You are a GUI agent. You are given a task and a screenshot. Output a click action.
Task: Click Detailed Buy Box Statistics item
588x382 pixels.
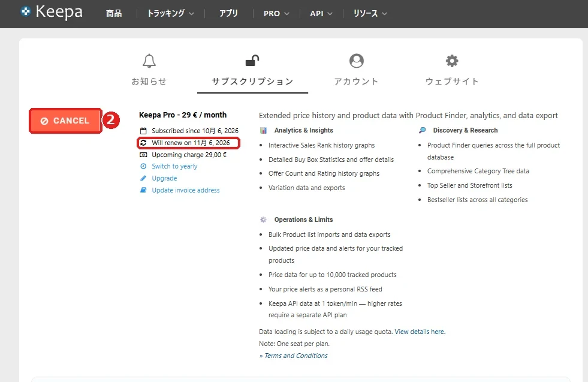pos(331,160)
